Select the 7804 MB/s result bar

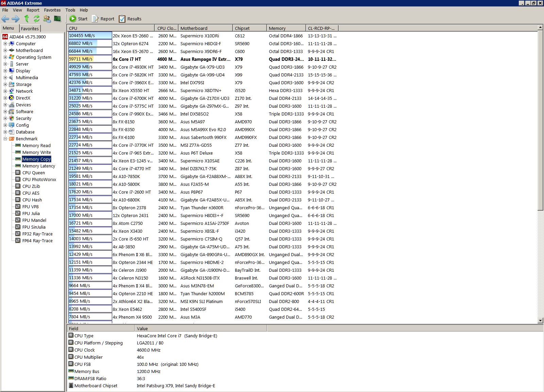(x=90, y=317)
